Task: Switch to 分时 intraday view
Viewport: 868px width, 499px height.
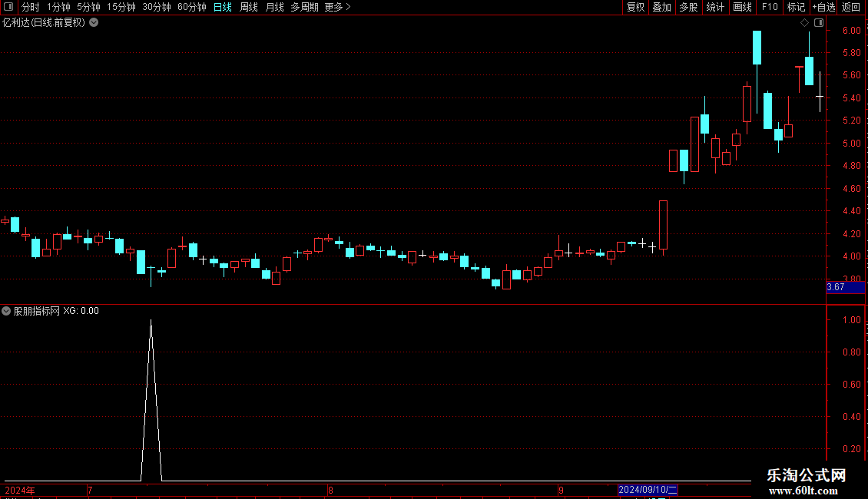Action: [31, 7]
